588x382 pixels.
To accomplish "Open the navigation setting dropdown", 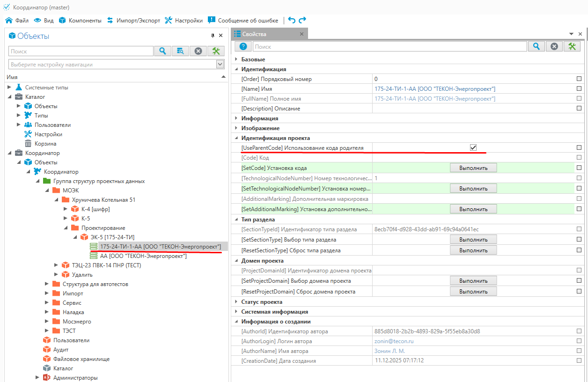I will (220, 64).
